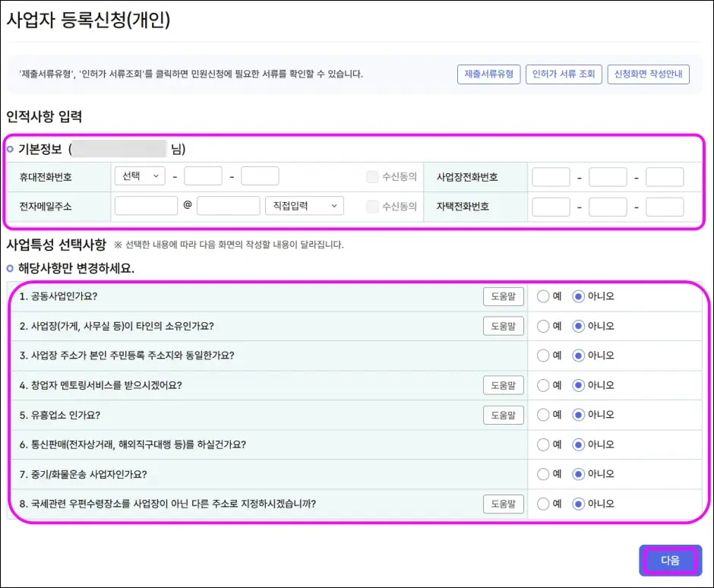This screenshot has height=588, width=714.
Task: Focus the email ID input field
Action: (x=146, y=206)
